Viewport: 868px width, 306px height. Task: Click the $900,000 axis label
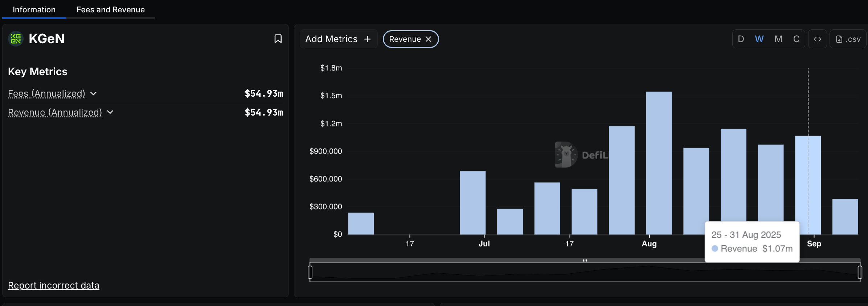click(x=325, y=151)
